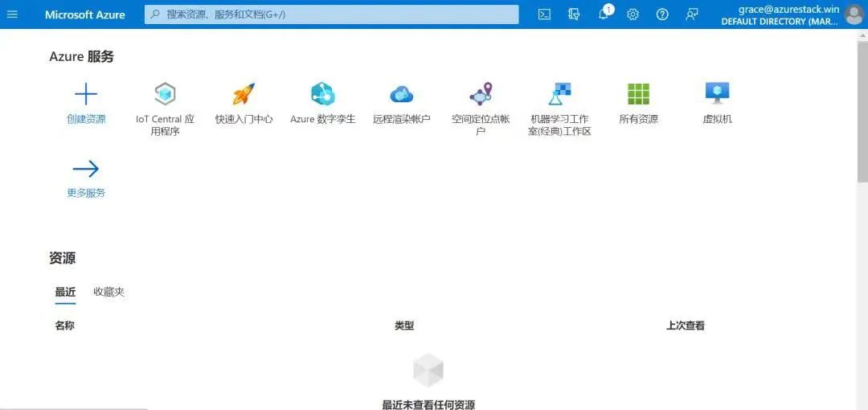Screen dimensions: 868x410
Task: Open 虚拟机 monitor icon
Action: [718, 93]
